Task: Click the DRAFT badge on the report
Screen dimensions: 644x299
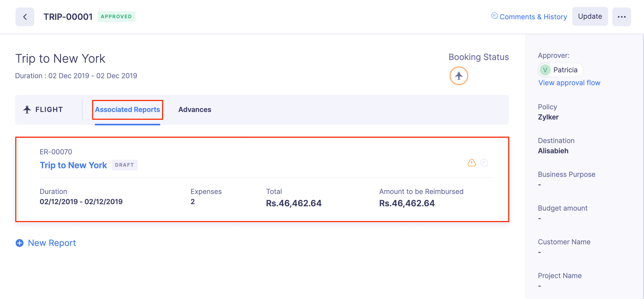Action: pos(125,165)
